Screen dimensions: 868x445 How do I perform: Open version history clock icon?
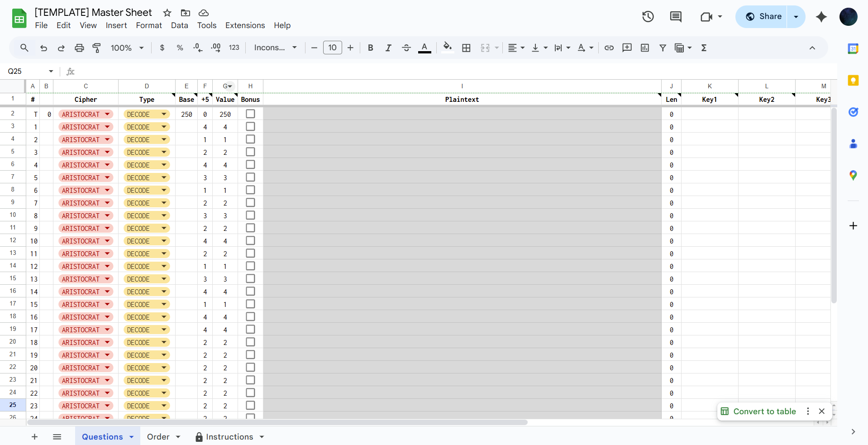[648, 17]
